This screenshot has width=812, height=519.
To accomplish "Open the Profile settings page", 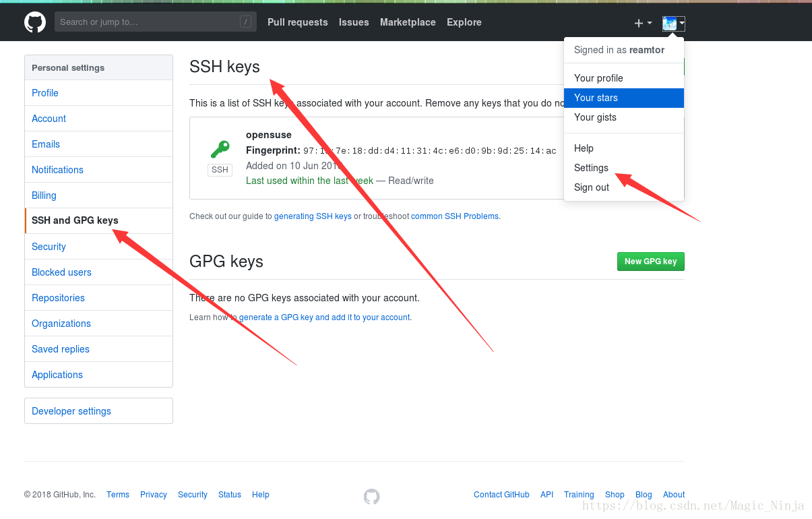I will point(98,93).
